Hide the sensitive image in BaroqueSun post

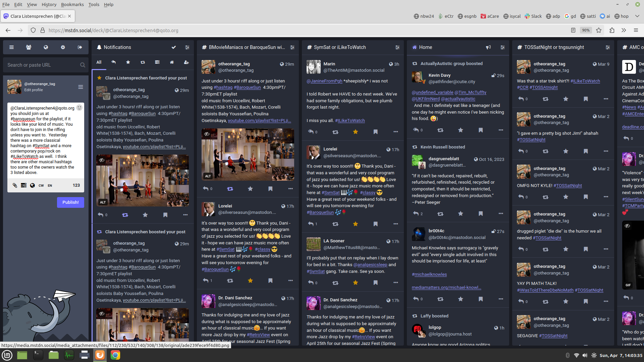pyautogui.click(x=207, y=134)
